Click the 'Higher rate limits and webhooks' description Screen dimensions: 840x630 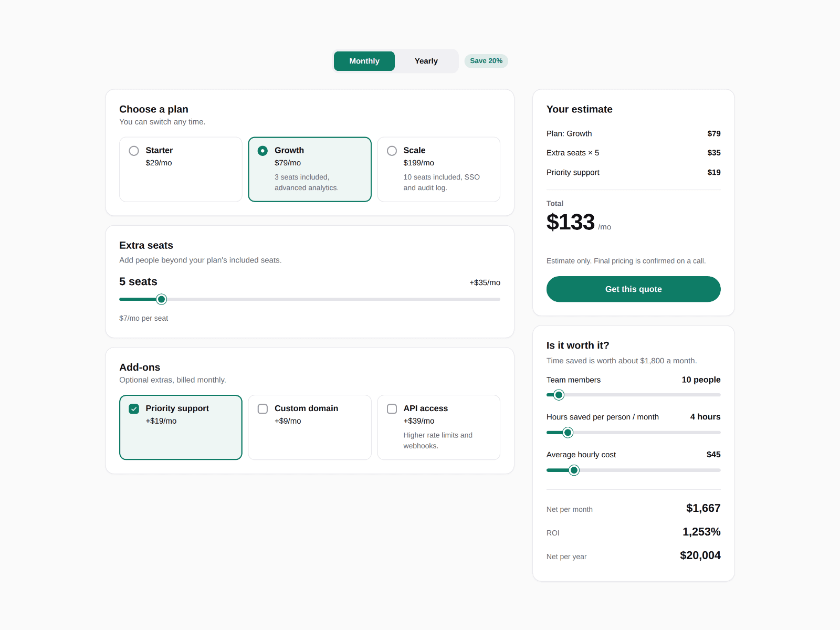(x=438, y=440)
